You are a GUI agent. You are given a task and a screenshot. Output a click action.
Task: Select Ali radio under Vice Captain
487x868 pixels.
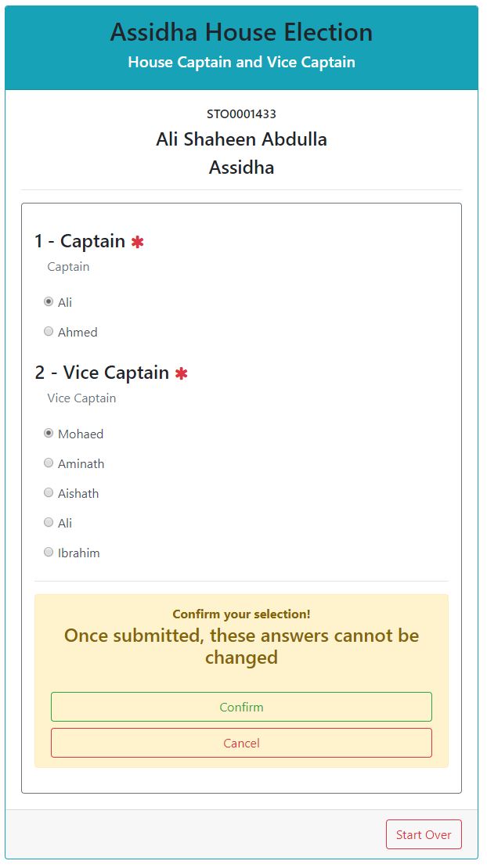(x=49, y=523)
